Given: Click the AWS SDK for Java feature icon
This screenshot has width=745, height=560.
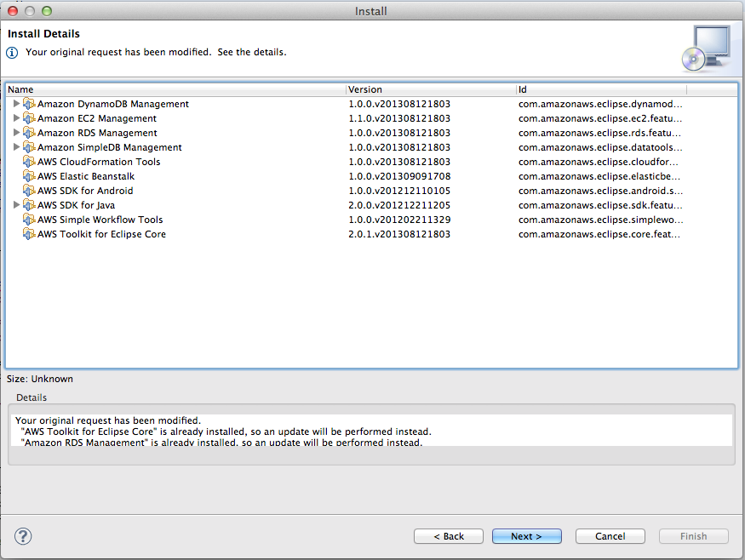Looking at the screenshot, I should pyautogui.click(x=29, y=205).
